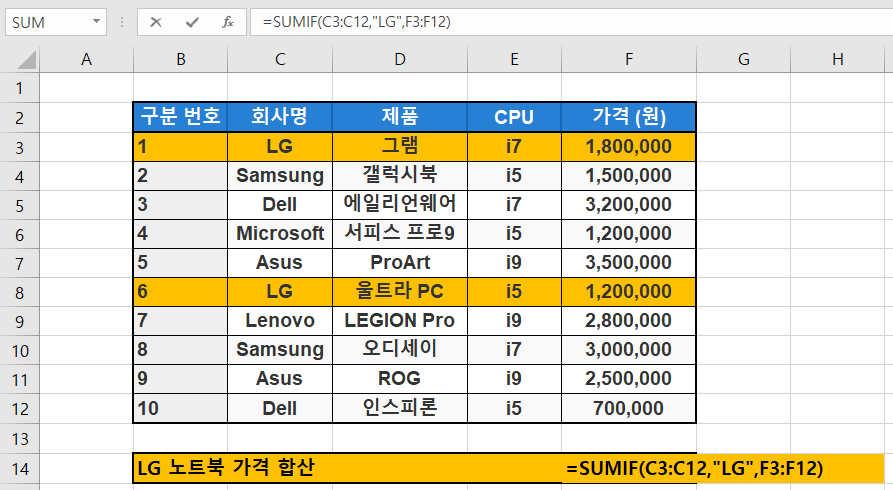Select column G header
893x490 pixels.
(743, 59)
